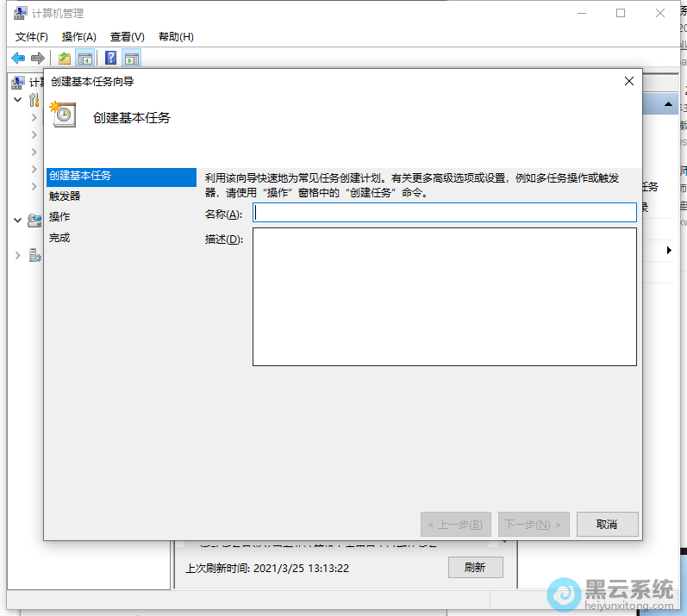Viewport: 687px width, 616px height.
Task: Click the 刷新 button
Action: (475, 568)
